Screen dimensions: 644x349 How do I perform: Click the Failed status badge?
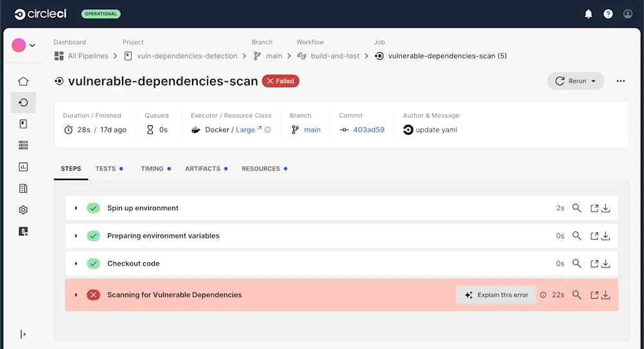pyautogui.click(x=281, y=81)
